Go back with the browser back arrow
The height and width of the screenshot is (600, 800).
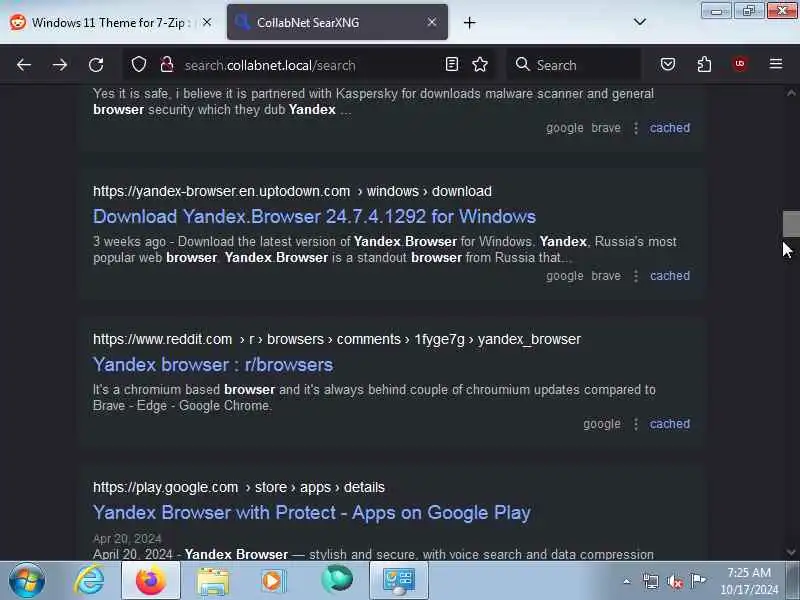23,65
